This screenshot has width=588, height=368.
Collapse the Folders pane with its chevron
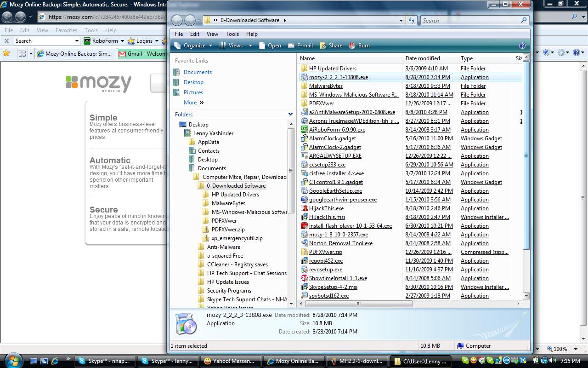290,114
